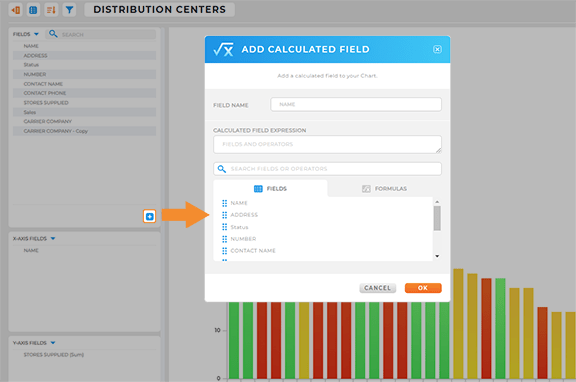The height and width of the screenshot is (382, 576).
Task: Click the DISTRIBUTION CENTERS title
Action: pos(159,10)
